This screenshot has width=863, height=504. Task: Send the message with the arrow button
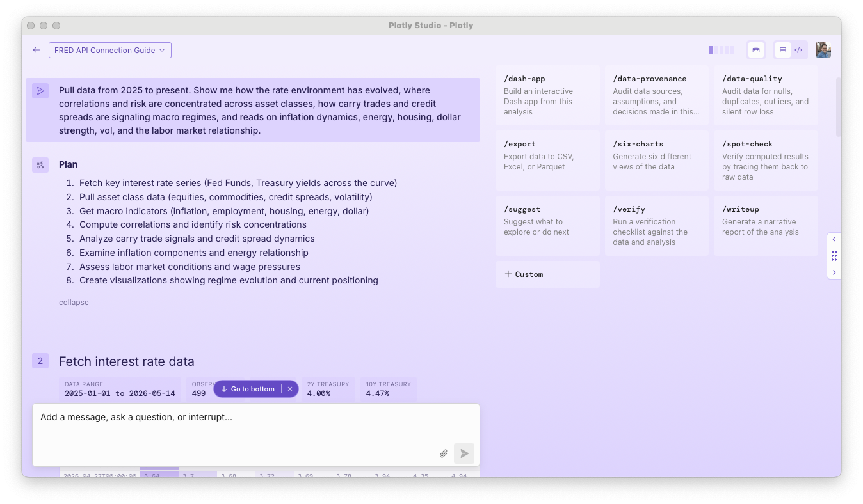point(464,453)
